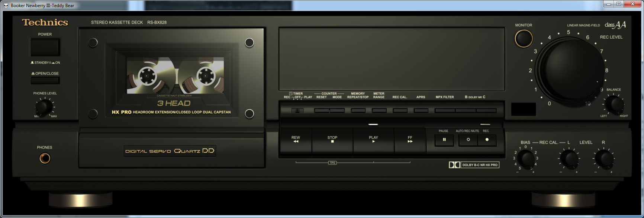Toggle the POWER standby/on button
The image size is (644, 218).
45,47
